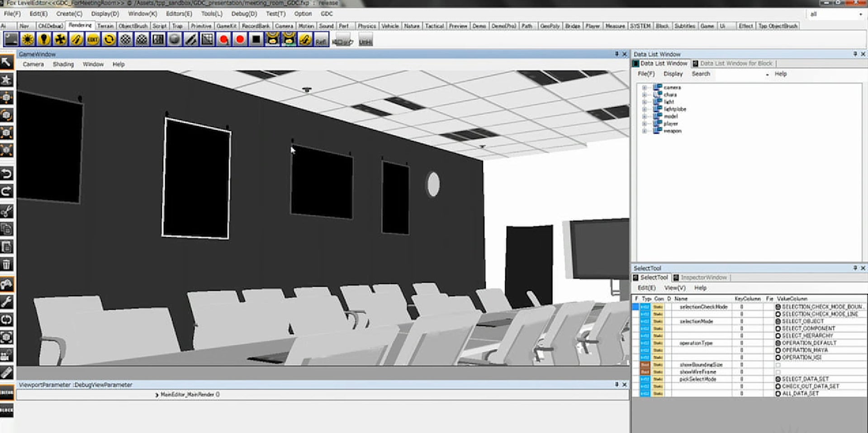
Task: Expand the weapon tree node
Action: pyautogui.click(x=644, y=131)
